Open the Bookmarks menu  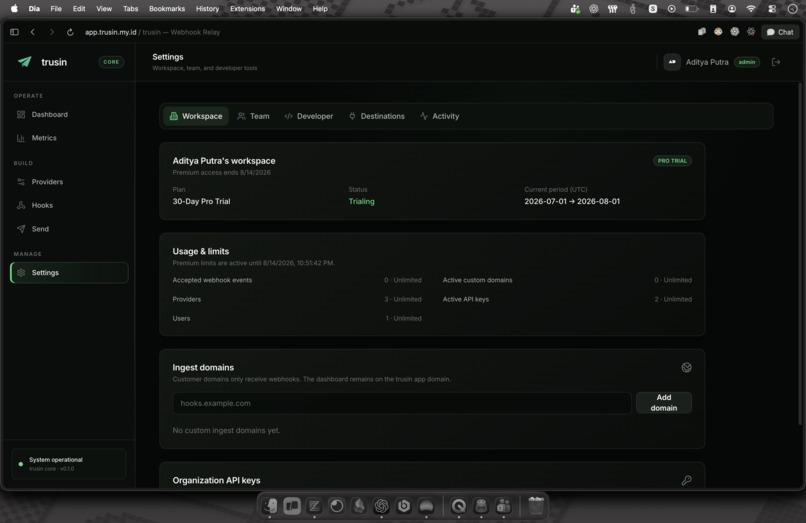pos(167,9)
